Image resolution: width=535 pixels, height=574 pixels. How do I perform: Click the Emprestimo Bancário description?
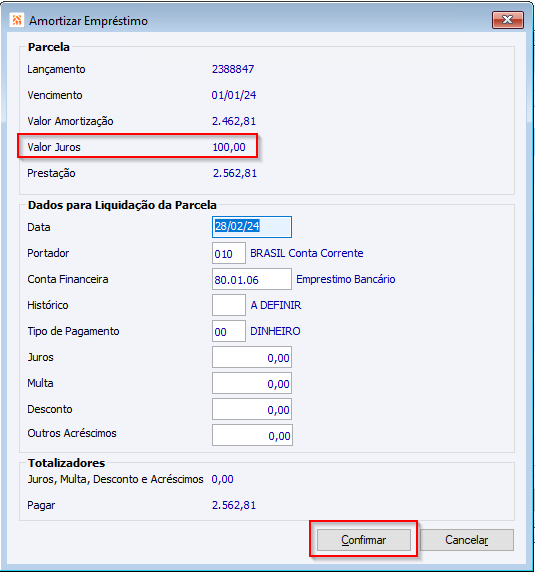tap(346, 279)
